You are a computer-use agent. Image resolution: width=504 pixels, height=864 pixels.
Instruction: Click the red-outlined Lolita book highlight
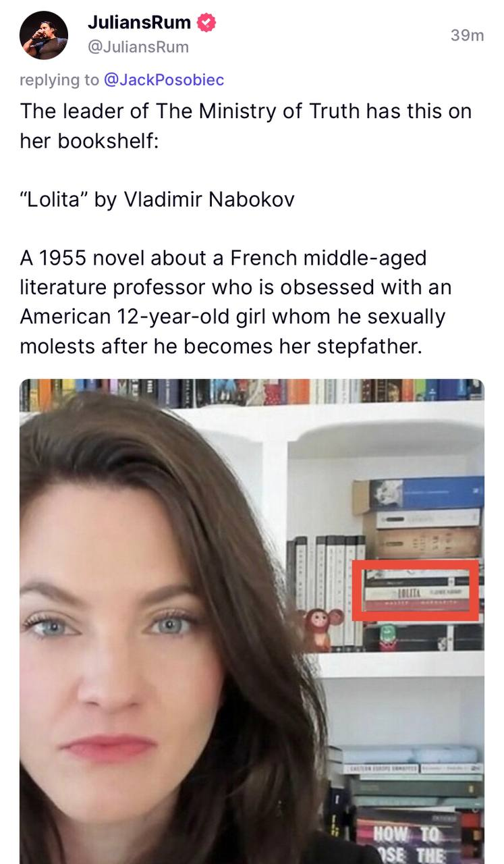click(415, 591)
